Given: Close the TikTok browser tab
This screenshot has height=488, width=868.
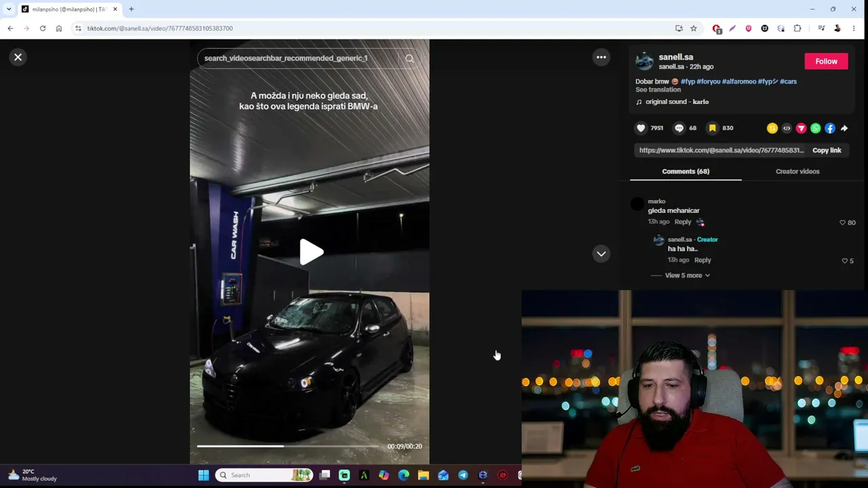Looking at the screenshot, I should coord(115,9).
